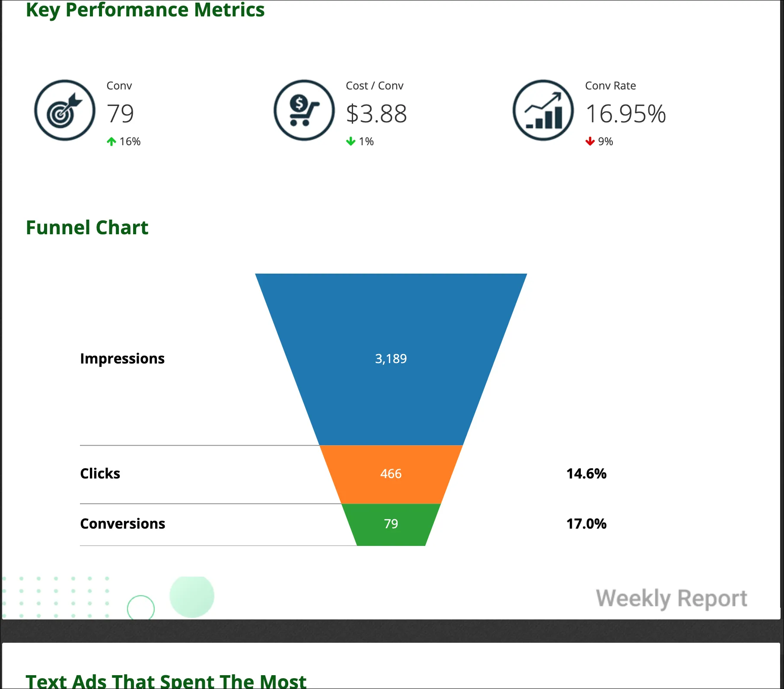Click the target bullseye Conv icon
The height and width of the screenshot is (689, 784).
[x=65, y=110]
